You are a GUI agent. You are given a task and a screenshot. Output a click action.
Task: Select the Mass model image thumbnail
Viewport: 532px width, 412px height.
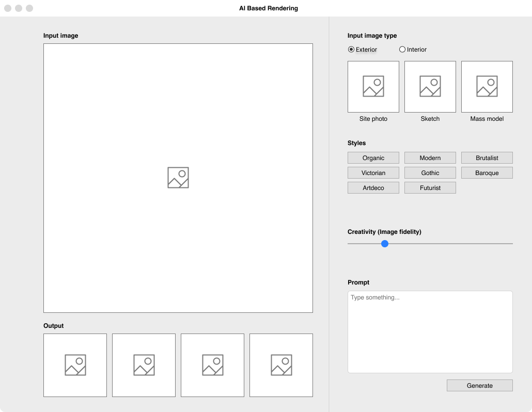pos(487,87)
